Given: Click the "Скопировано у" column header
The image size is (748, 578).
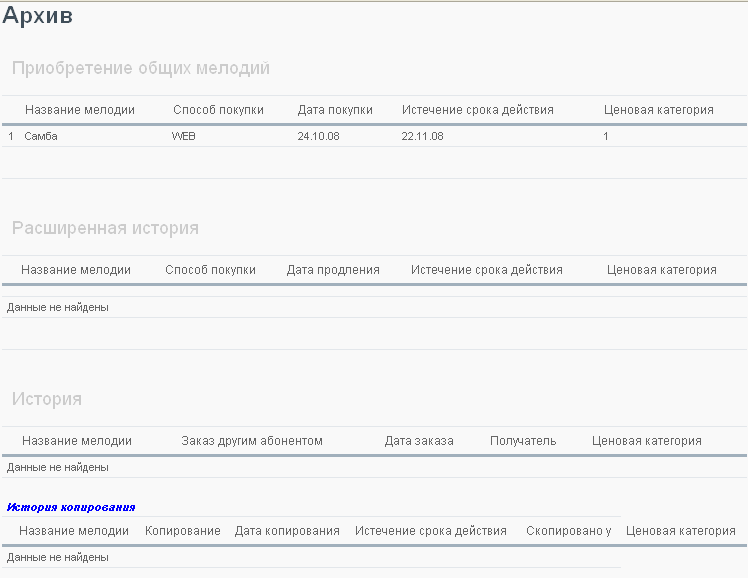Looking at the screenshot, I should (x=568, y=531).
